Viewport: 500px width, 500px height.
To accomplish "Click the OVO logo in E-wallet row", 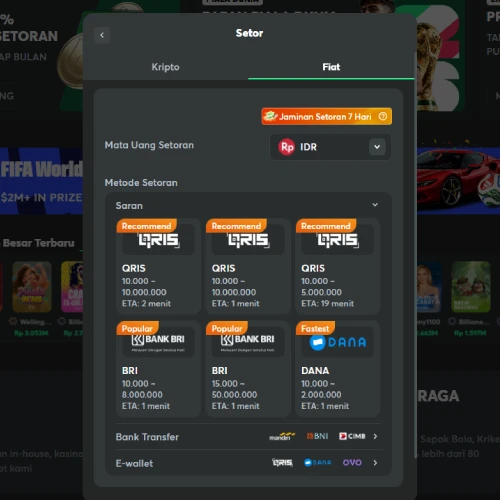I will click(x=352, y=463).
